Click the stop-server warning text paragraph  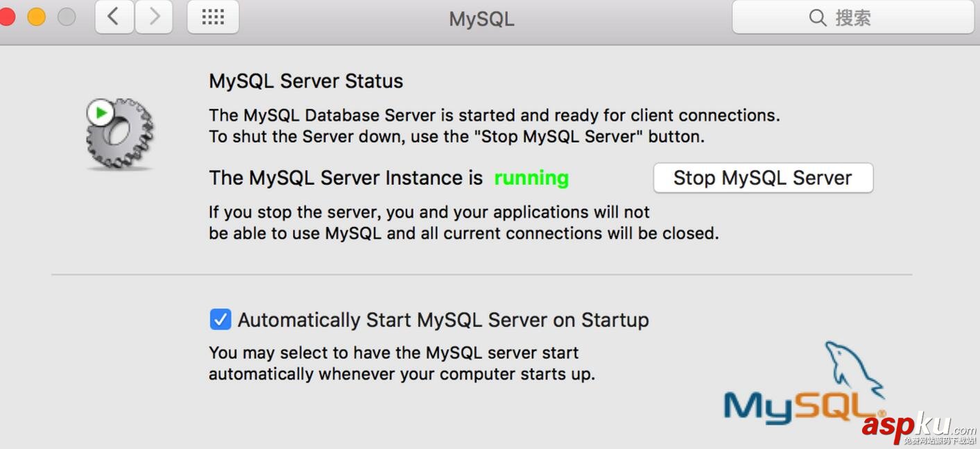tap(463, 223)
